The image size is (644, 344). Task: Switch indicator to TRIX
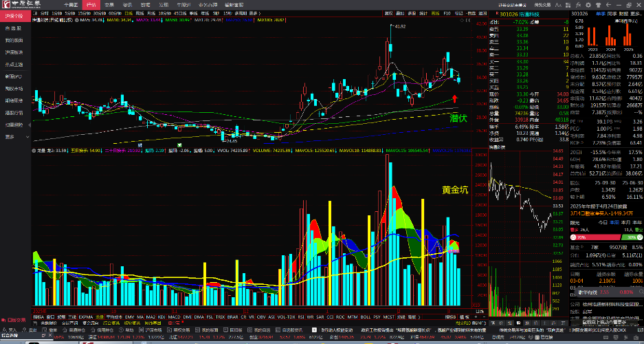click(220, 317)
